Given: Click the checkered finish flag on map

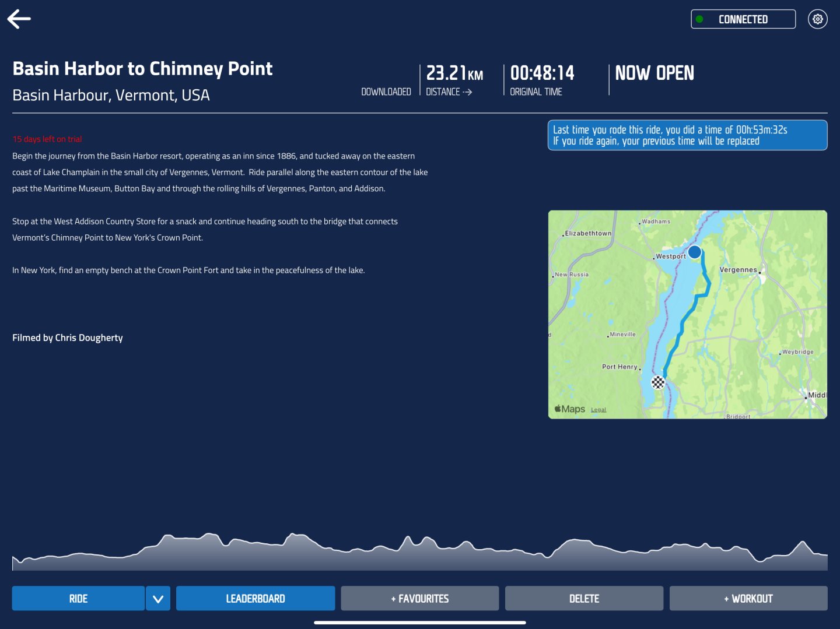Looking at the screenshot, I should [x=658, y=382].
